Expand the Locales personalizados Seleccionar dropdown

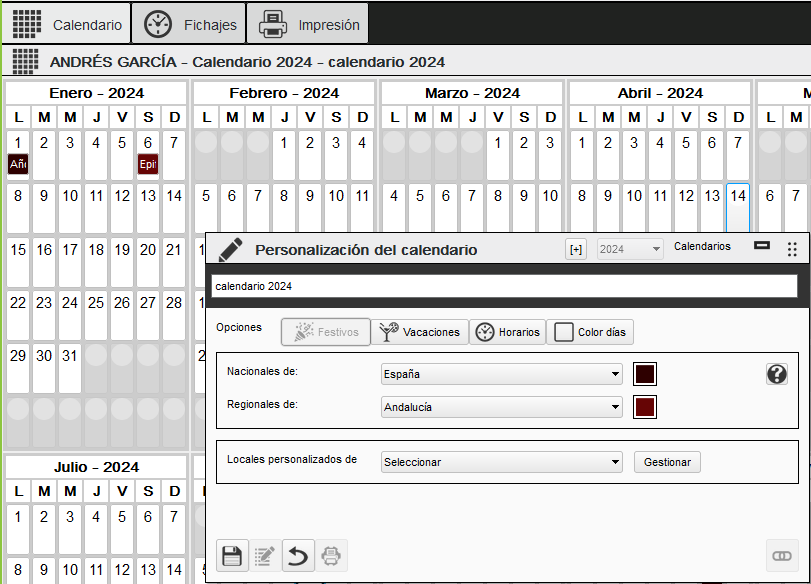[502, 462]
